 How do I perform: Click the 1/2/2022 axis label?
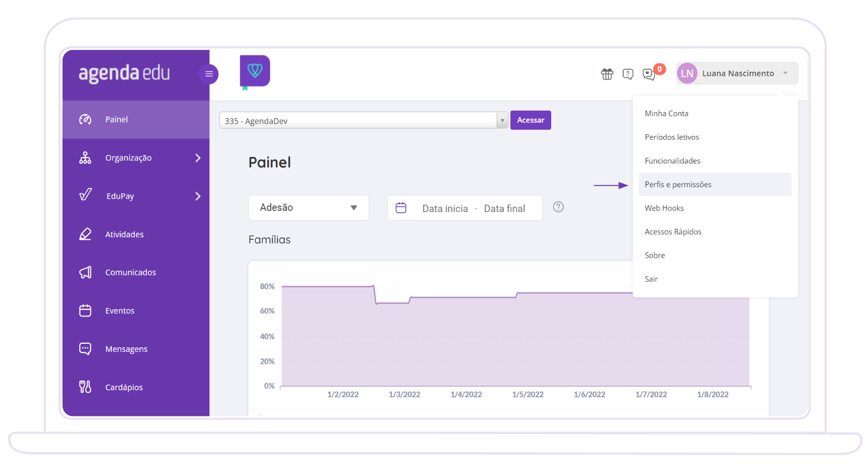[343, 395]
